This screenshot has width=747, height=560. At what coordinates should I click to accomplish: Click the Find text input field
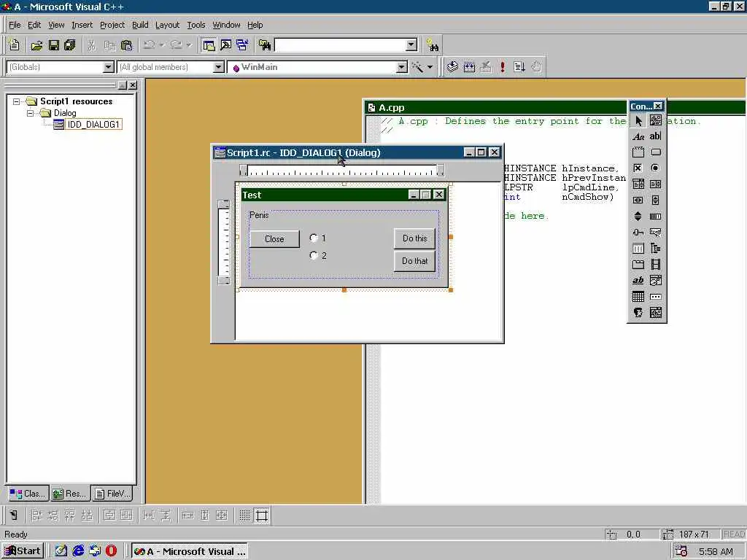[341, 45]
